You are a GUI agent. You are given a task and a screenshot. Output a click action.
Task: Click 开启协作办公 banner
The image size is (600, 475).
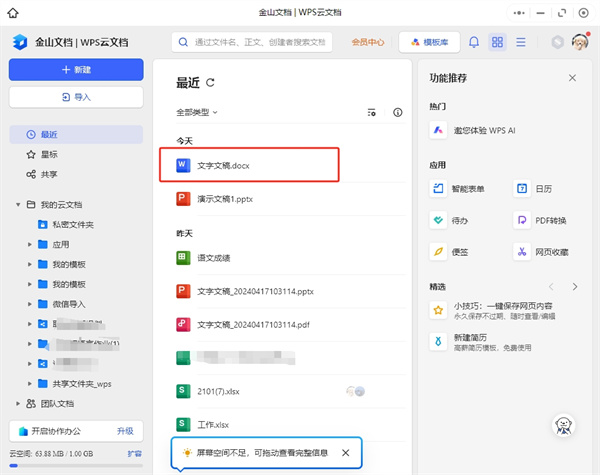[76, 431]
